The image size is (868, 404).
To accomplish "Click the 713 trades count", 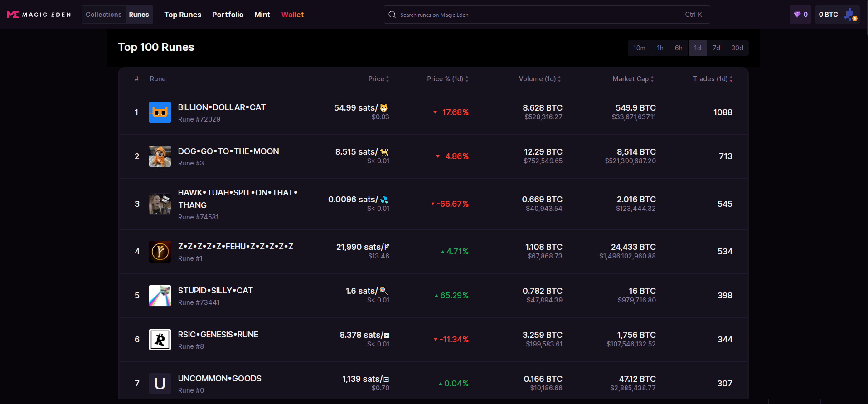I will pos(726,156).
